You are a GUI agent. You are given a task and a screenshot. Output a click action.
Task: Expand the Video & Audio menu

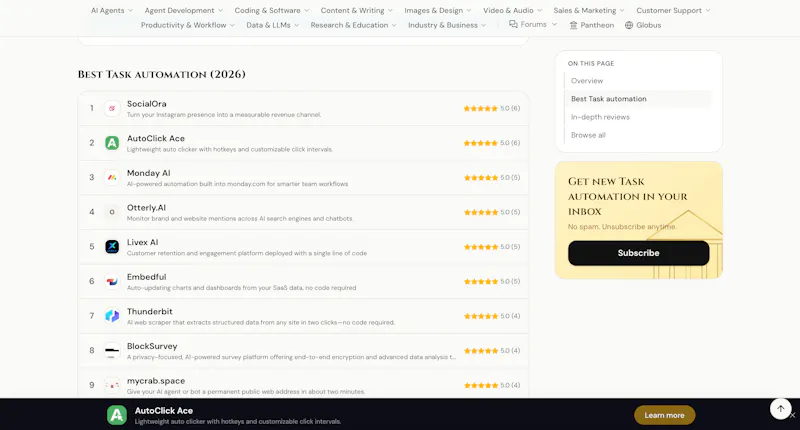point(513,10)
